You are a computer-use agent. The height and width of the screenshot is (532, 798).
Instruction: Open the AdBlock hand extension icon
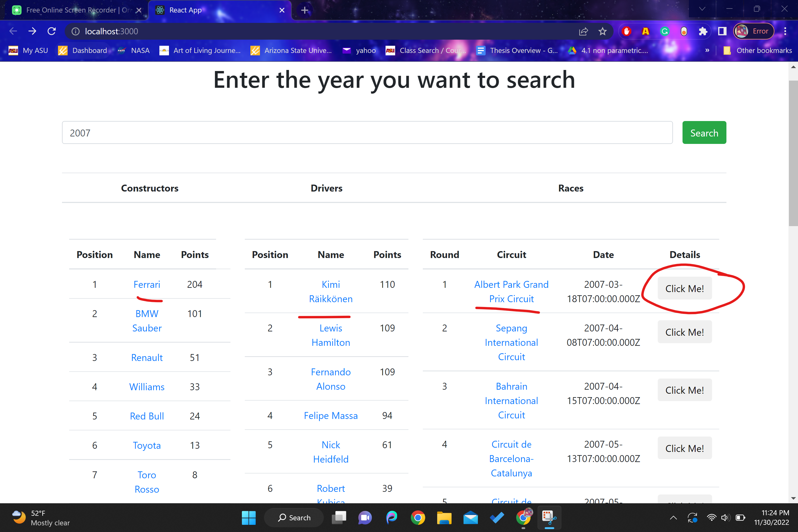click(x=626, y=31)
